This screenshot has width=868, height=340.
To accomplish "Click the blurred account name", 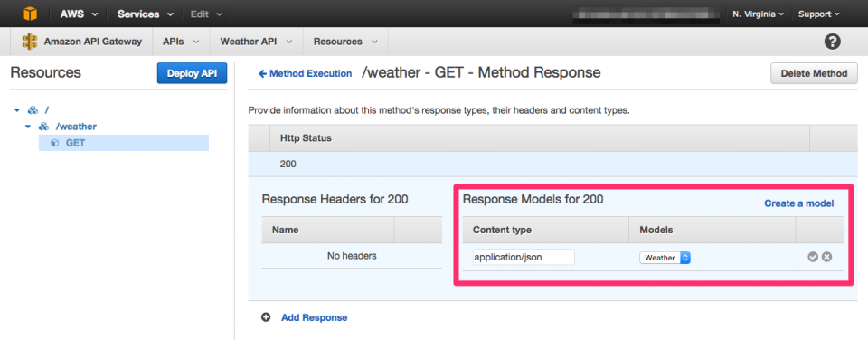I will tap(646, 14).
